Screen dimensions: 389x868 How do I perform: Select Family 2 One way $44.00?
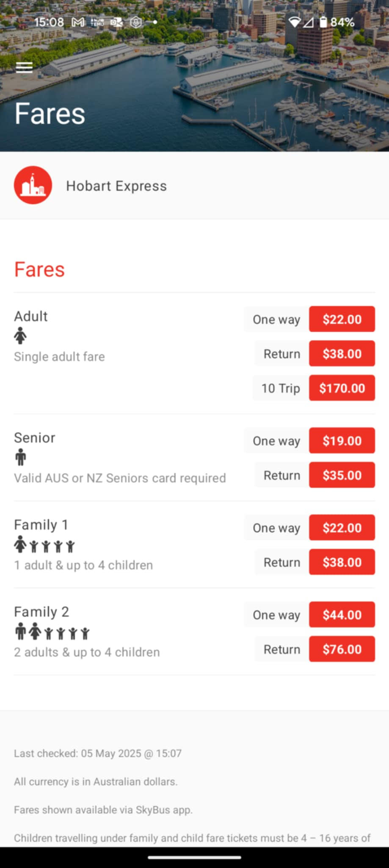[x=309, y=615]
